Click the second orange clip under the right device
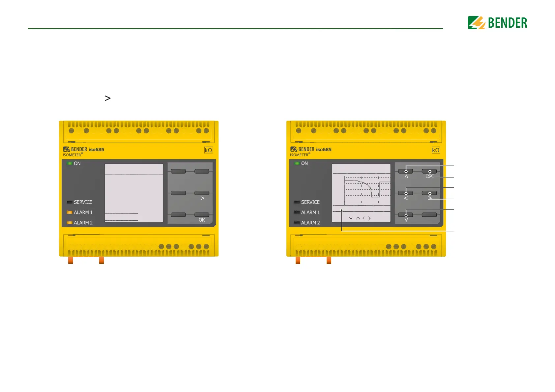 click(329, 260)
